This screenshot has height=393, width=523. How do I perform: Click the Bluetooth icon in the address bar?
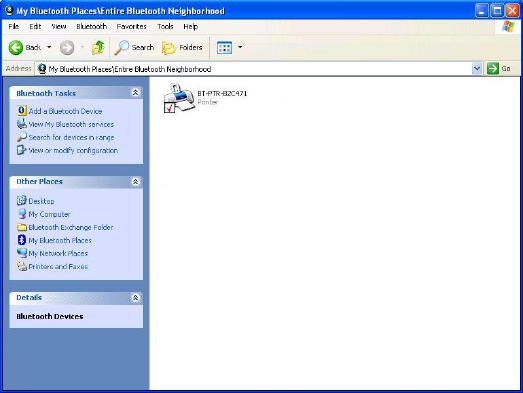click(x=42, y=69)
